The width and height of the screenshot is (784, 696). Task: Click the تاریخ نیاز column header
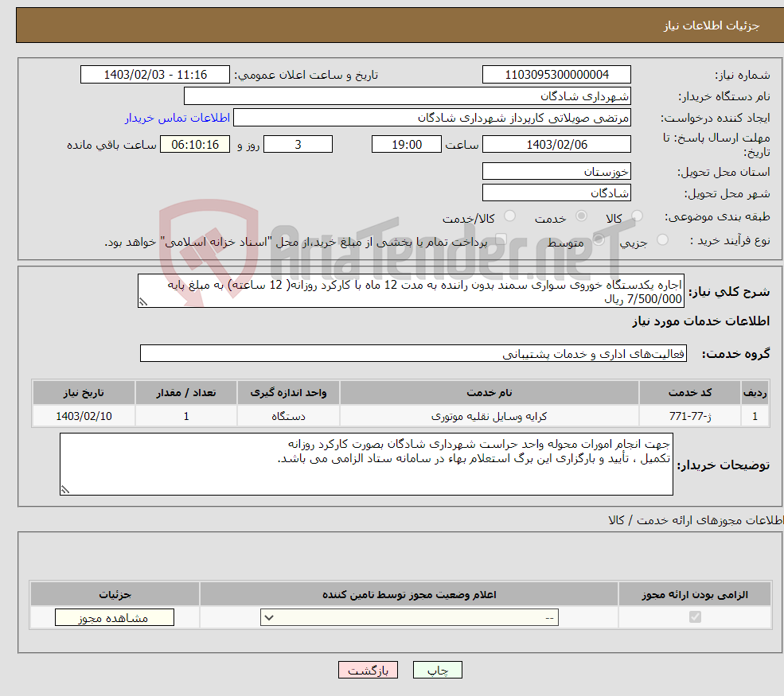tap(84, 393)
